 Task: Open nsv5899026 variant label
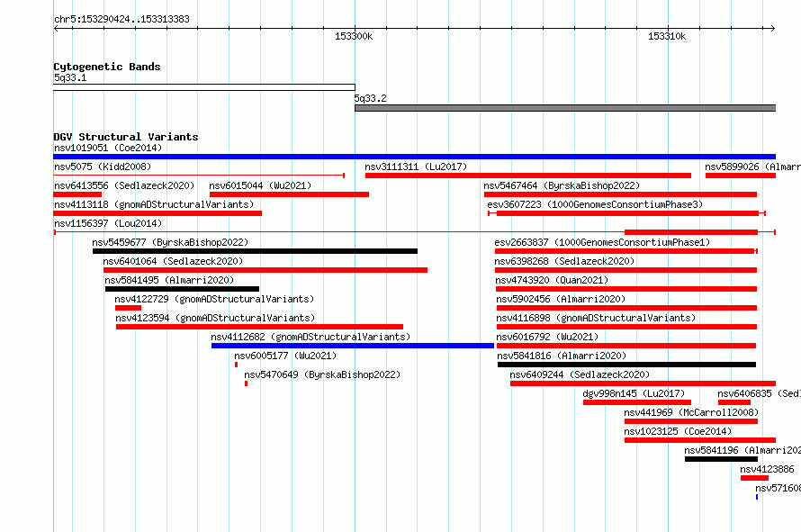pyautogui.click(x=752, y=167)
